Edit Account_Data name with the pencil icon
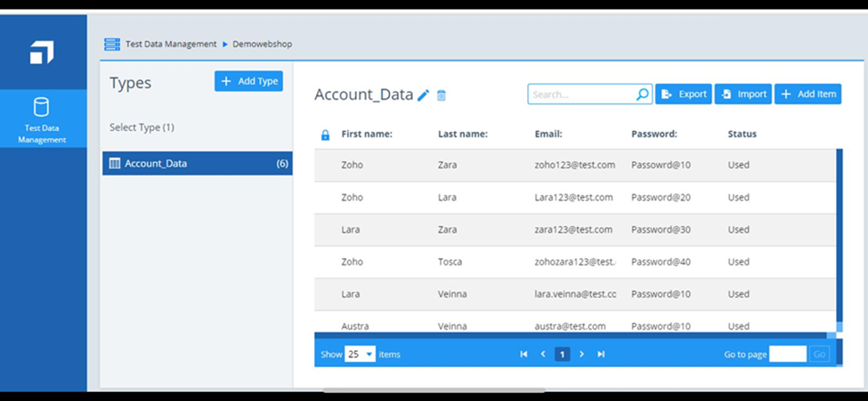 (424, 95)
